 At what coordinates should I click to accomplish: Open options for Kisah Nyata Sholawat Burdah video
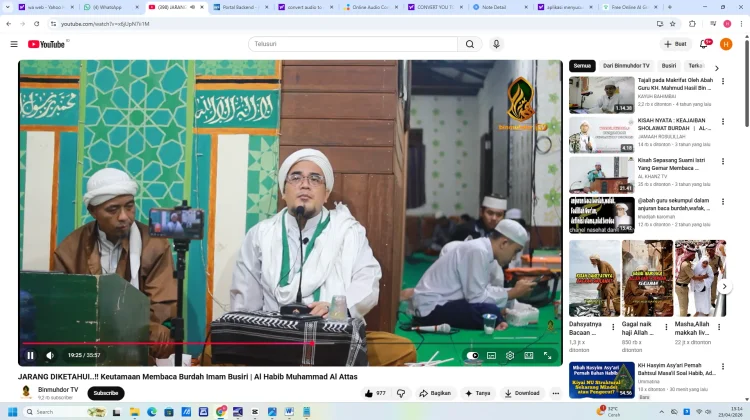click(x=723, y=122)
